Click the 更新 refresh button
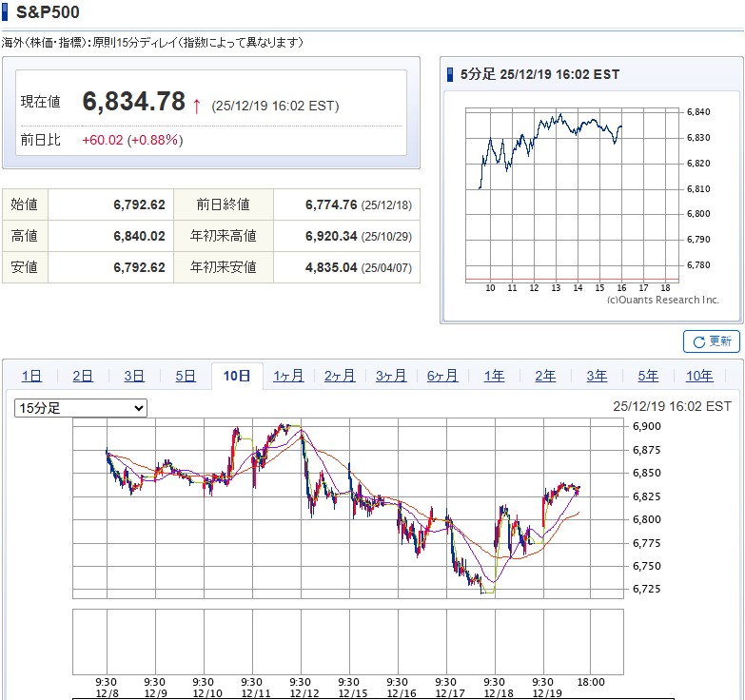Screen dimensions: 745x700 711,341
